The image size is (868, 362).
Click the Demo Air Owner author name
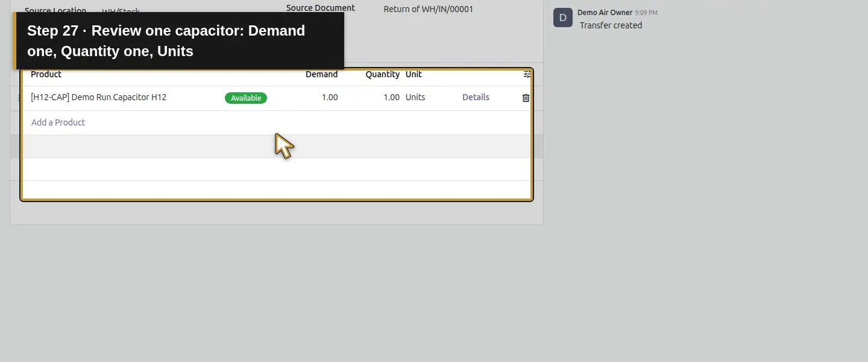[x=605, y=13]
